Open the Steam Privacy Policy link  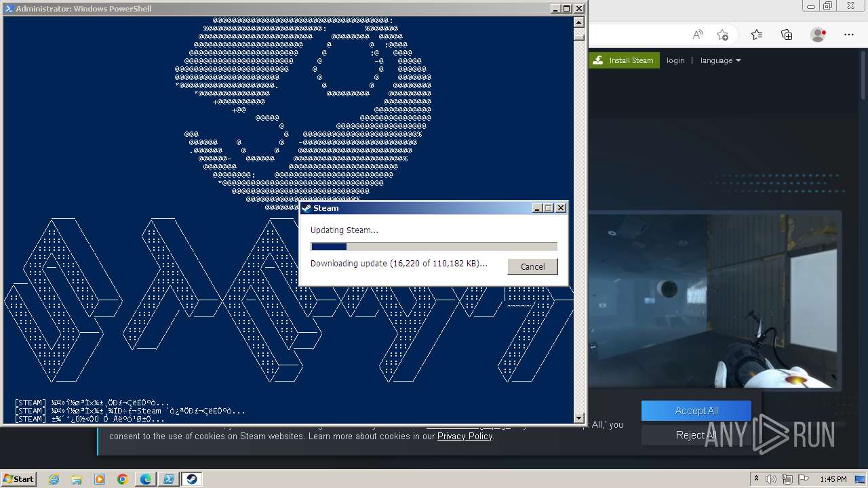(465, 436)
